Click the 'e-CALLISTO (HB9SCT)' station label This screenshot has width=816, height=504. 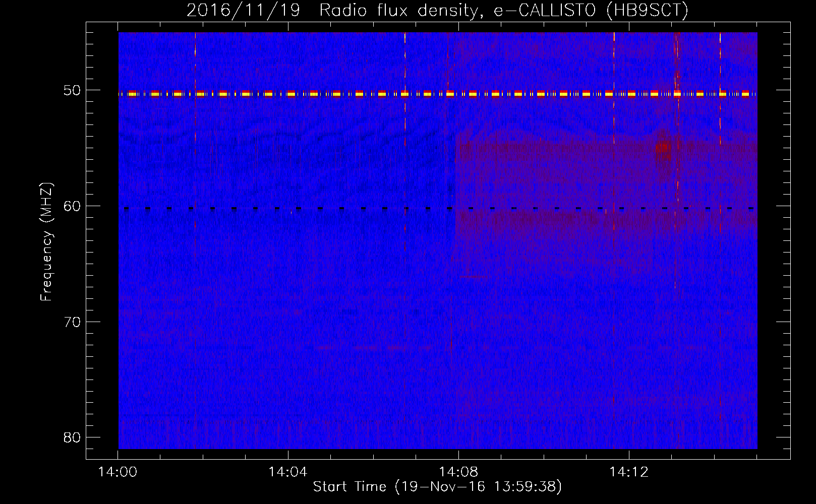pyautogui.click(x=591, y=10)
